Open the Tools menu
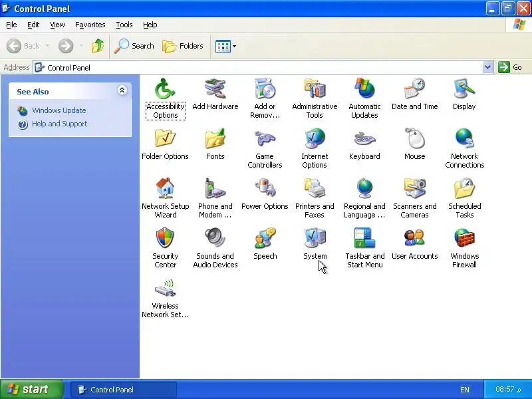This screenshot has width=532, height=399. click(124, 25)
